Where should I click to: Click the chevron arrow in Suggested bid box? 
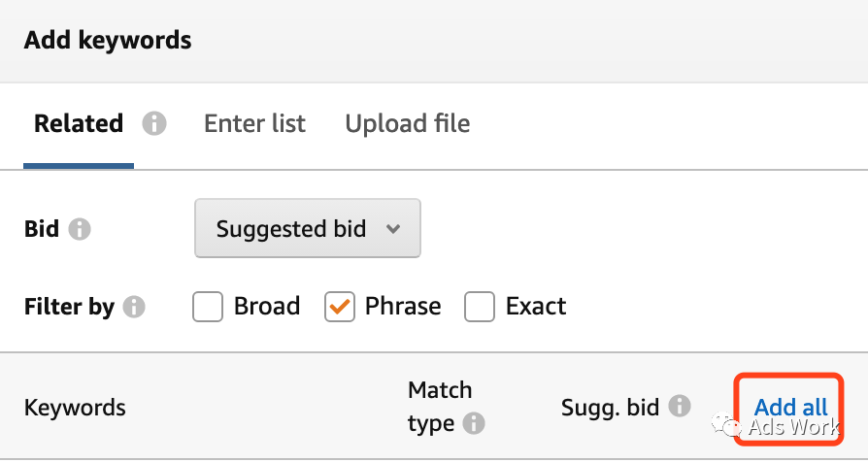click(393, 228)
